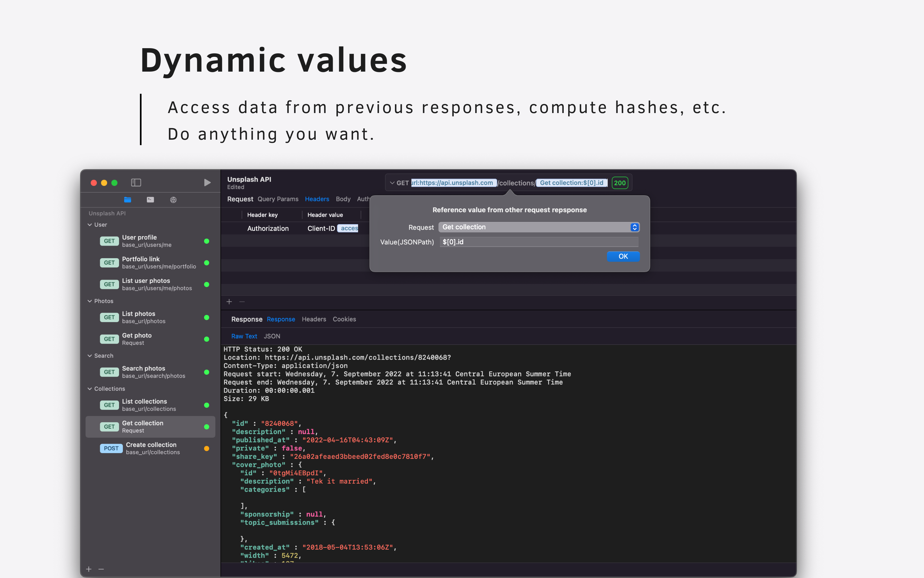Click Unsplash API title
Image resolution: width=924 pixels, height=578 pixels.
[249, 179]
